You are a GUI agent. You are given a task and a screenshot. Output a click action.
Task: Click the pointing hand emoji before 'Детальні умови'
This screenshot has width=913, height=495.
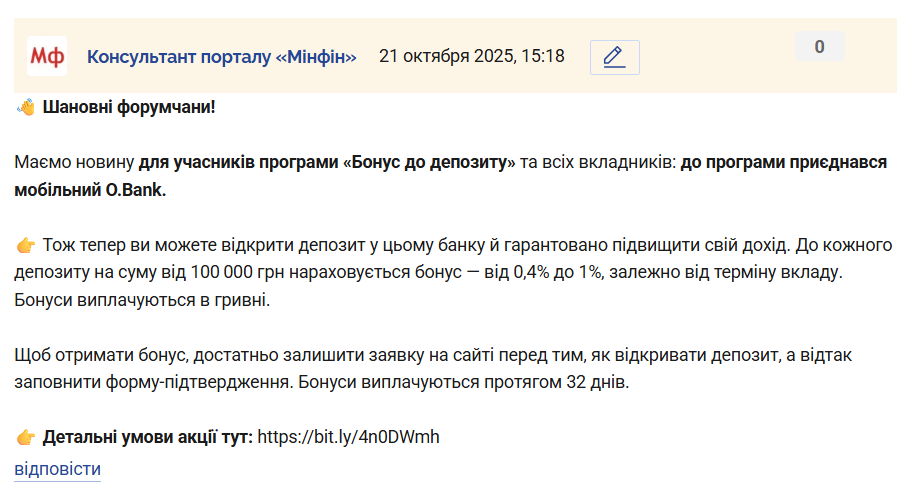coord(26,437)
